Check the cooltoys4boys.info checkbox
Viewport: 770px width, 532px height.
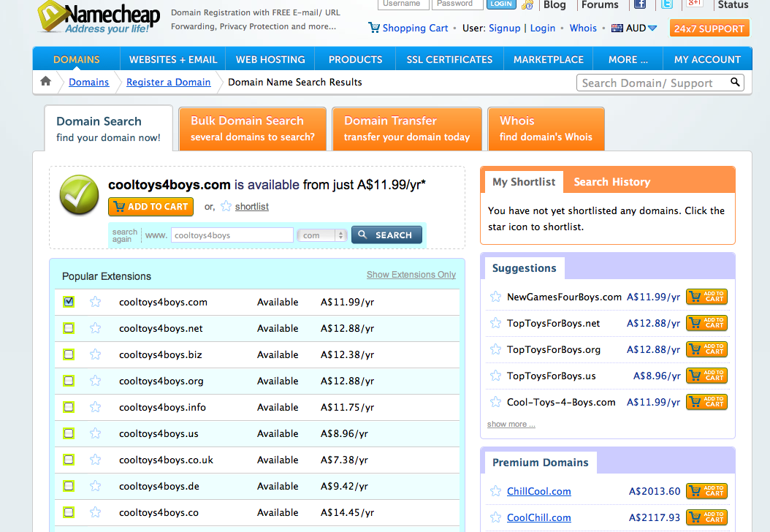point(69,407)
